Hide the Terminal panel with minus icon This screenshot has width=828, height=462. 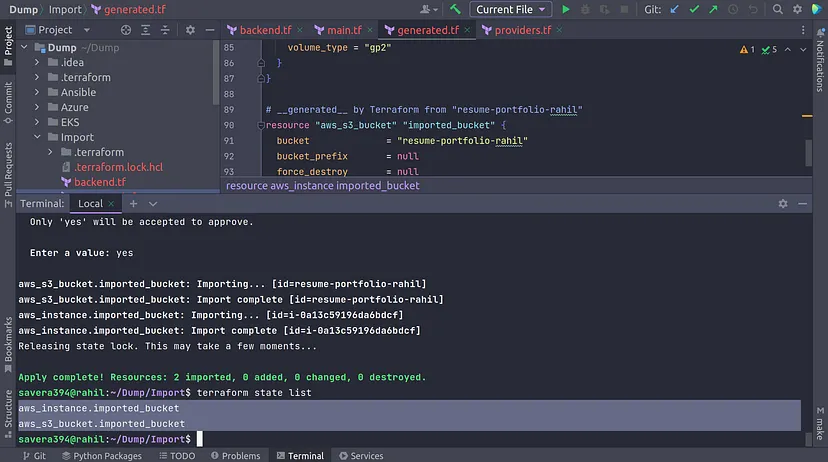pyautogui.click(x=803, y=204)
